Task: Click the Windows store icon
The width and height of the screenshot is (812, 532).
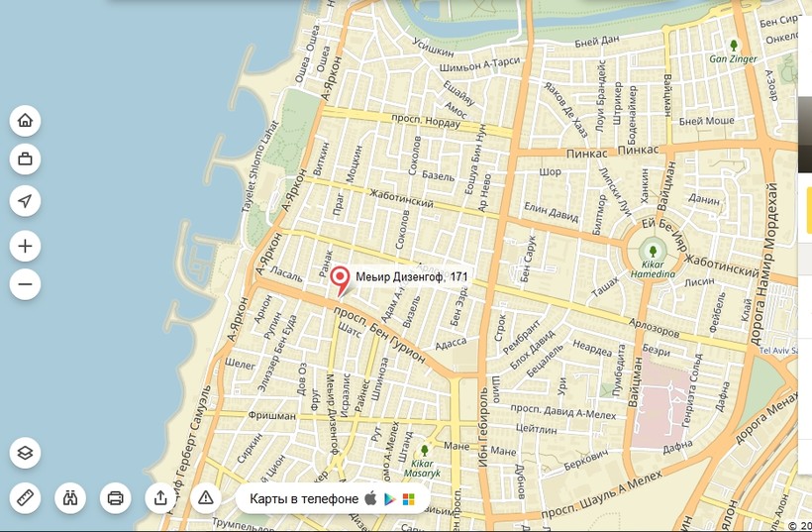Action: coord(409,498)
